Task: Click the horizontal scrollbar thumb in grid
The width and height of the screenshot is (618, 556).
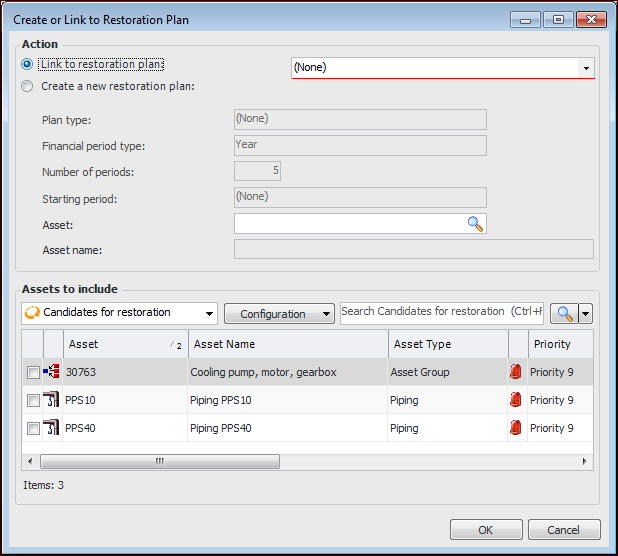Action: (160, 462)
